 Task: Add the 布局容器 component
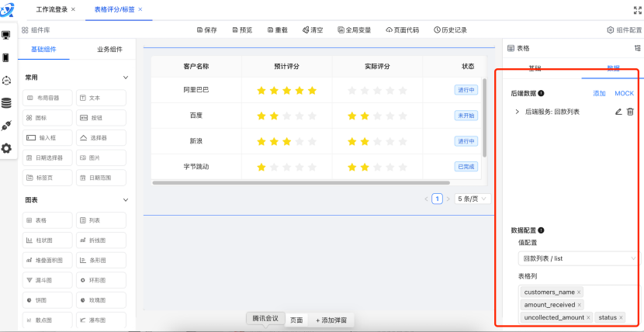point(47,98)
